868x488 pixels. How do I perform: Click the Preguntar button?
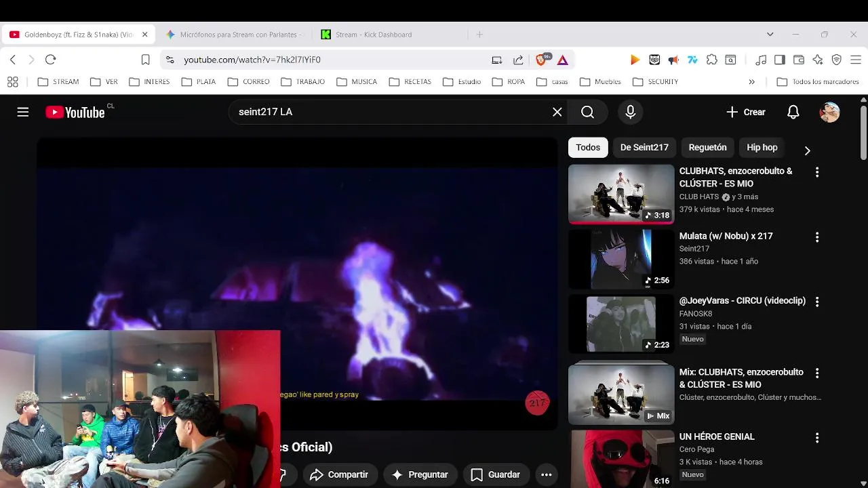420,474
